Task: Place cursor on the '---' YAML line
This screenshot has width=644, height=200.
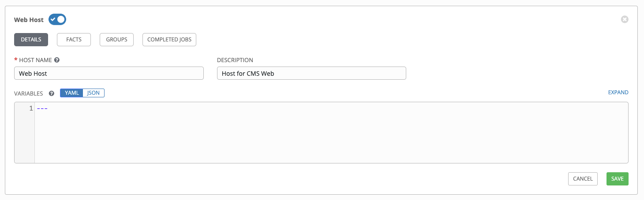Action: click(x=42, y=108)
